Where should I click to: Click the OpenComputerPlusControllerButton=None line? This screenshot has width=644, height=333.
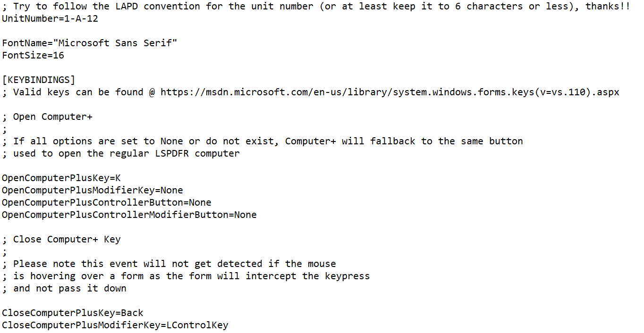pyautogui.click(x=106, y=202)
